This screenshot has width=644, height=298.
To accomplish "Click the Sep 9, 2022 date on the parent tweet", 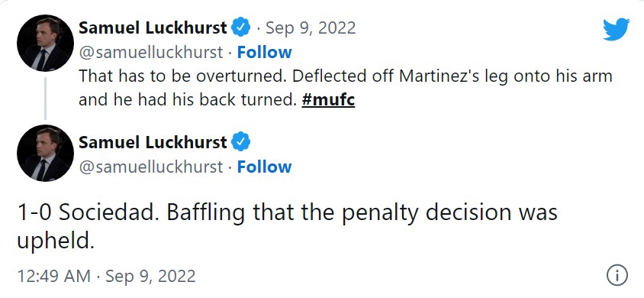I will point(311,28).
